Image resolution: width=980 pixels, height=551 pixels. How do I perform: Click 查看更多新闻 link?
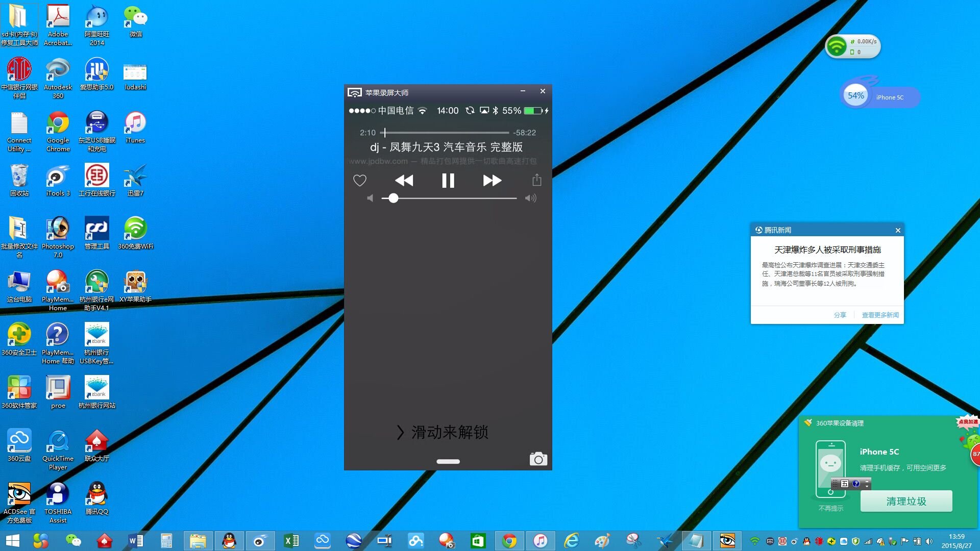(x=880, y=315)
